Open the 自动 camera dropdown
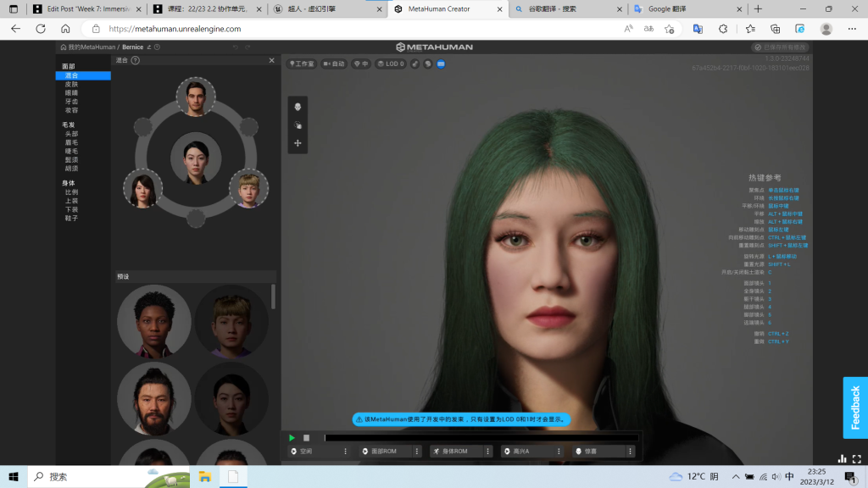The width and height of the screenshot is (868, 488). [x=334, y=64]
